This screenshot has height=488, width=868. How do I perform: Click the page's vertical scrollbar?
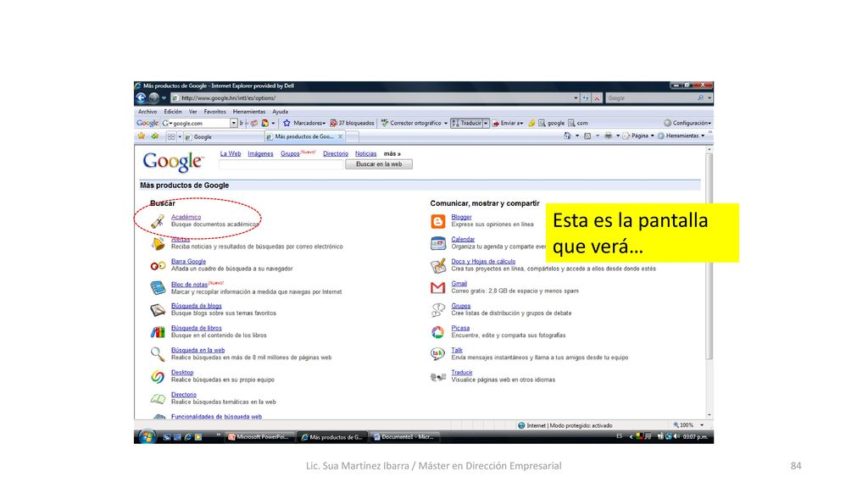click(709, 282)
